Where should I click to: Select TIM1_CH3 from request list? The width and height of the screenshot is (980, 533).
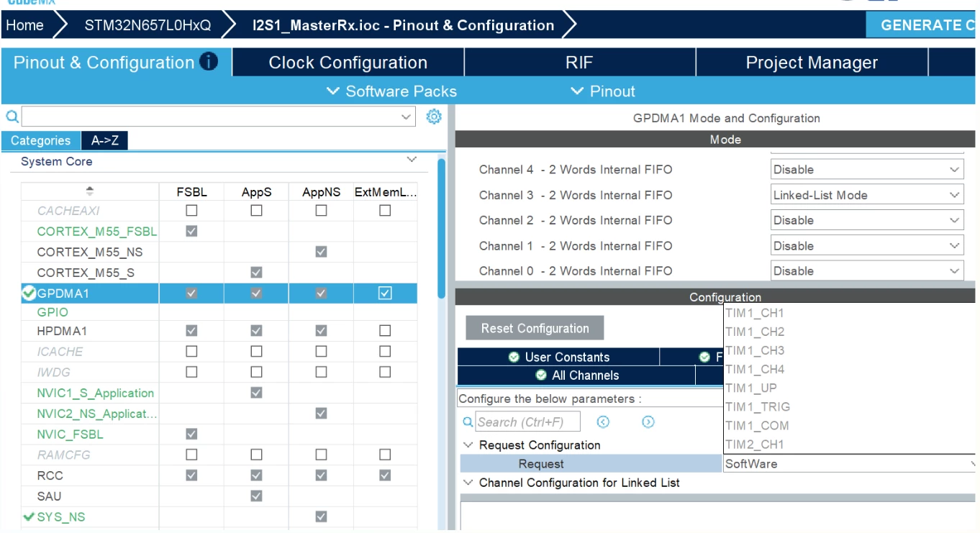849,350
